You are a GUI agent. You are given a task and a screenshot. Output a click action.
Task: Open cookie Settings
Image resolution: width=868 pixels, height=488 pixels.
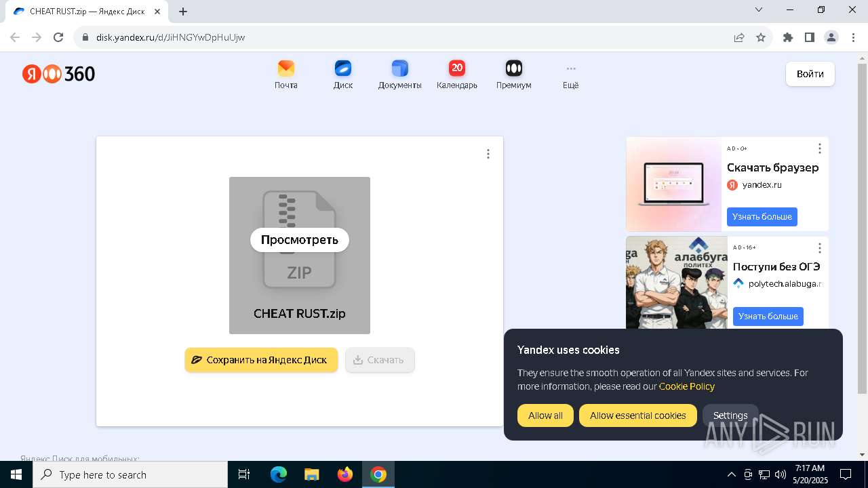click(x=730, y=415)
